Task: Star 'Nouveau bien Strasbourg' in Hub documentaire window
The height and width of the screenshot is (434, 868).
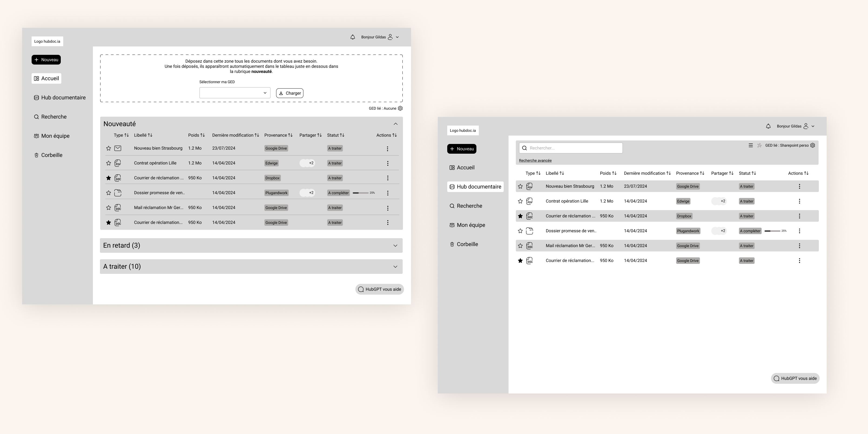Action: (520, 186)
